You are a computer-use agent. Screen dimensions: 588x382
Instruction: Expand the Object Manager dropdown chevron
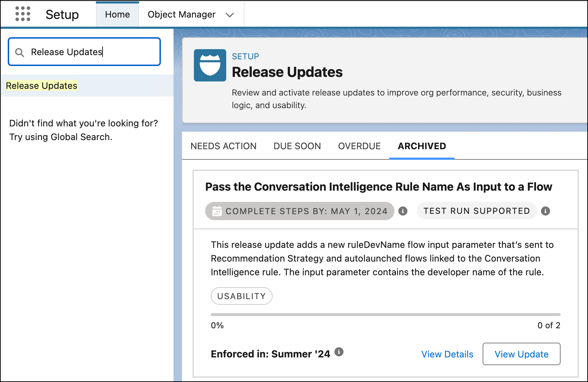(230, 15)
